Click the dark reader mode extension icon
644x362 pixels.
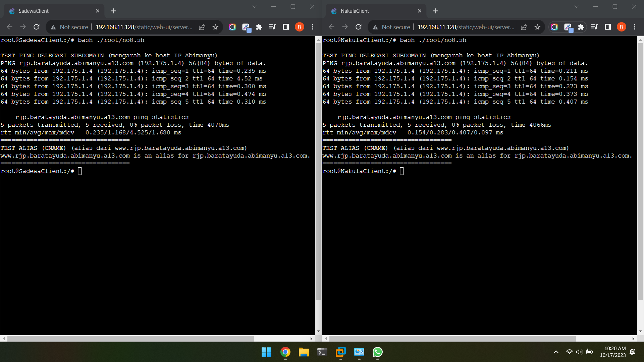point(285,27)
